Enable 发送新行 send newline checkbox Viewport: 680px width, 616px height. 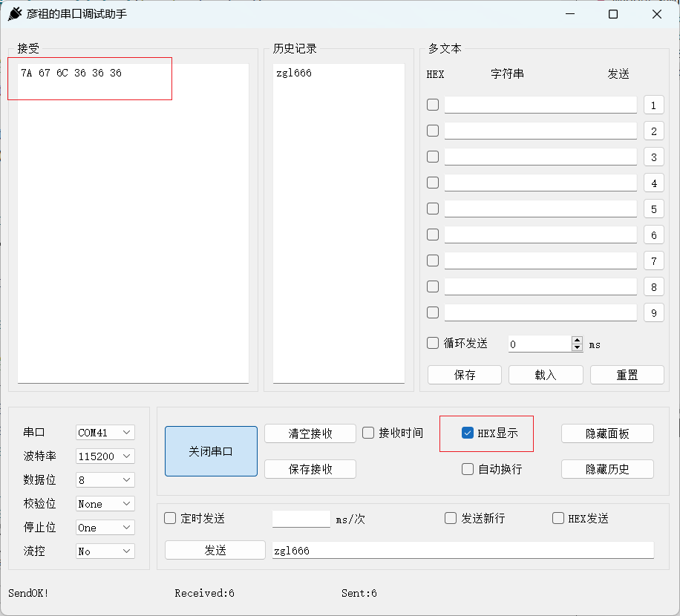tap(451, 519)
